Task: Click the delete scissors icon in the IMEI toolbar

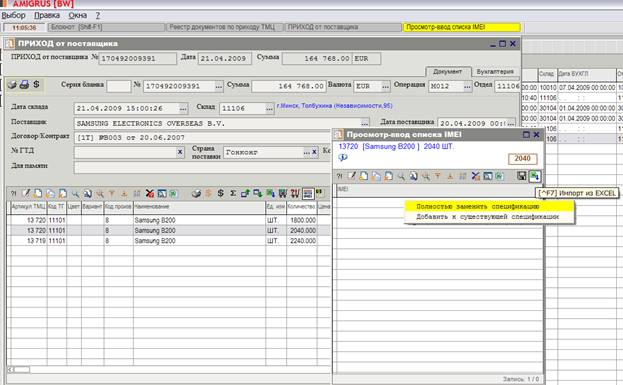Action: (475, 176)
